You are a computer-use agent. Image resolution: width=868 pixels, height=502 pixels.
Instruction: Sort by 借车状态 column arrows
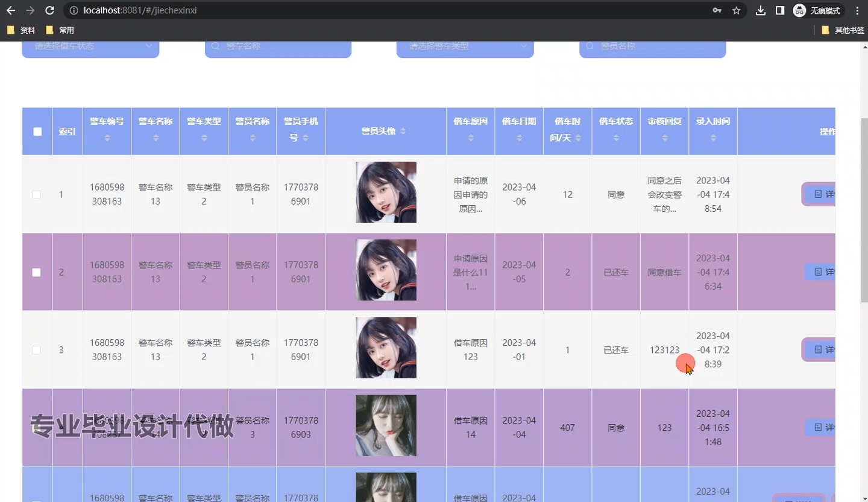click(616, 138)
